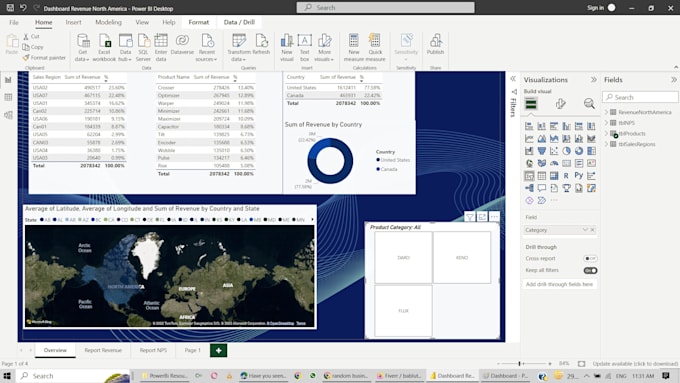Go to the Report NPS page tab
The image size is (680, 383).
153,350
